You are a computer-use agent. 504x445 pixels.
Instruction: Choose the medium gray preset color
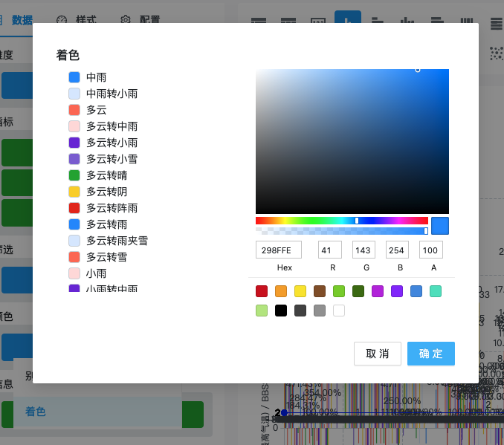click(320, 311)
